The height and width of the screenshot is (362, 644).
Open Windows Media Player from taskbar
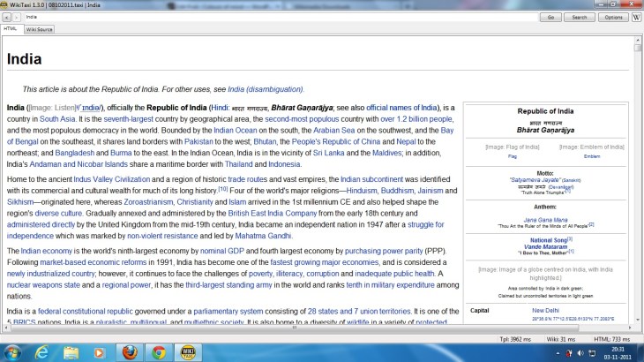coord(100,352)
